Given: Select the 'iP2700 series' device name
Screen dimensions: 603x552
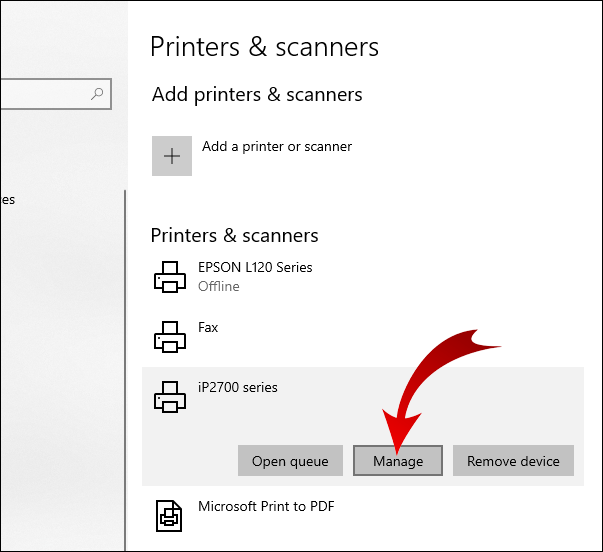Looking at the screenshot, I should point(238,387).
